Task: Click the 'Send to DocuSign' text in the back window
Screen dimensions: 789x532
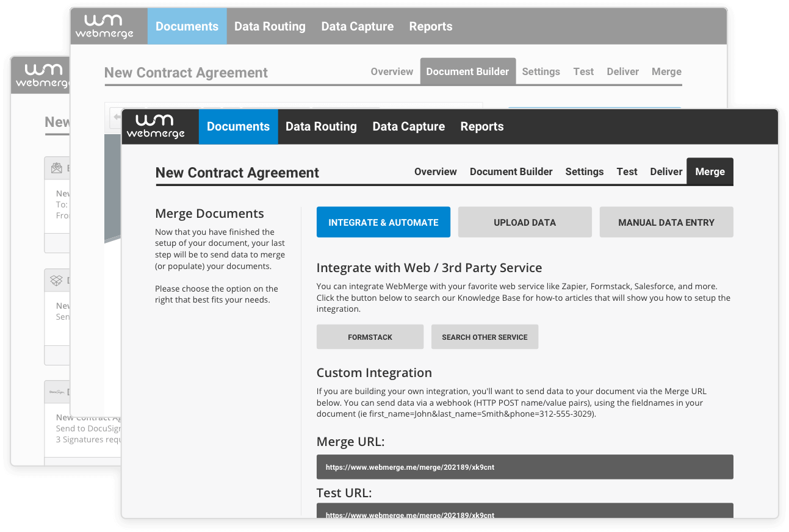Action: click(x=88, y=428)
